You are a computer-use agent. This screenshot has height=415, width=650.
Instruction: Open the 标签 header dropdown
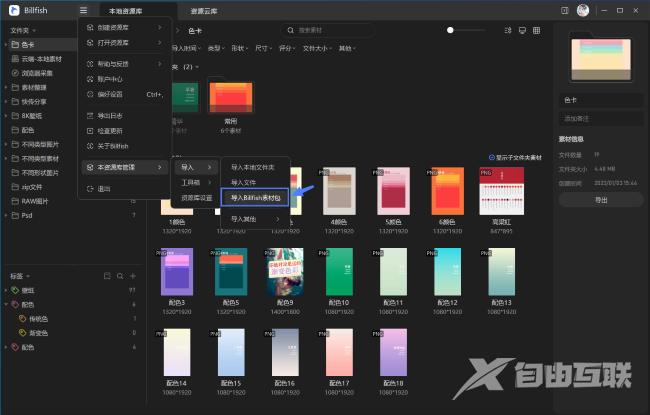pyautogui.click(x=20, y=276)
